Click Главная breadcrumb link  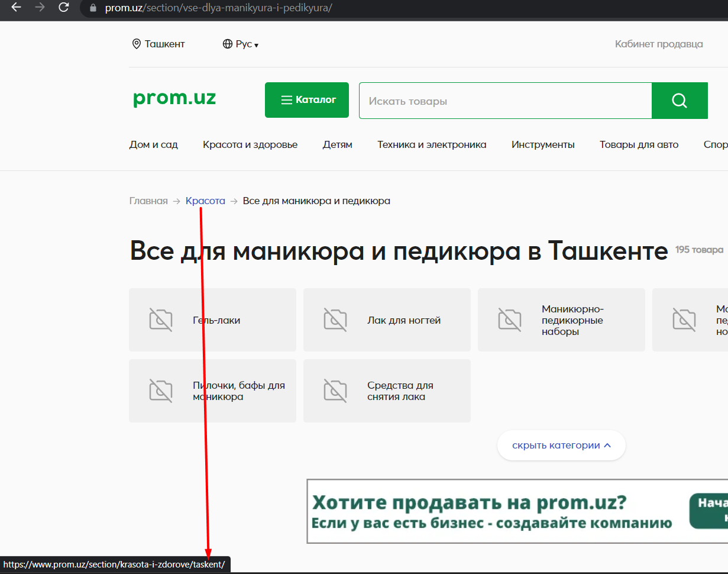[x=148, y=201]
